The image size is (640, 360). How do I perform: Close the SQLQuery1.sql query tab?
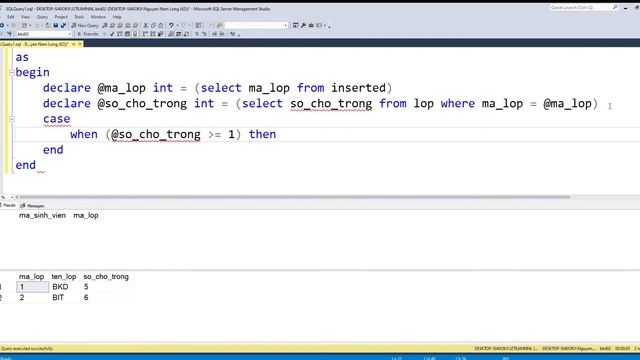click(x=80, y=44)
